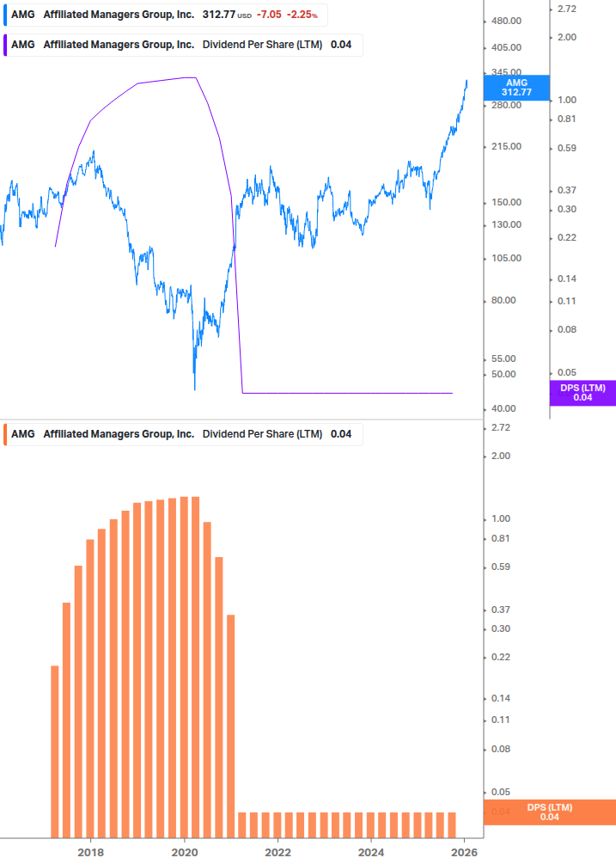Click the -2.25% percent change value
The image size is (616, 864).
click(302, 15)
